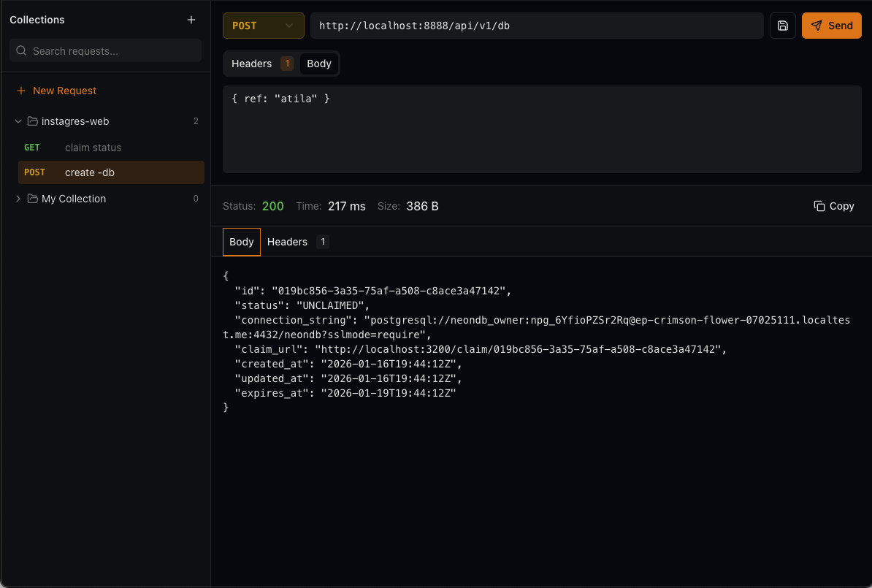
Task: Copy the response using Copy button
Action: (x=833, y=206)
